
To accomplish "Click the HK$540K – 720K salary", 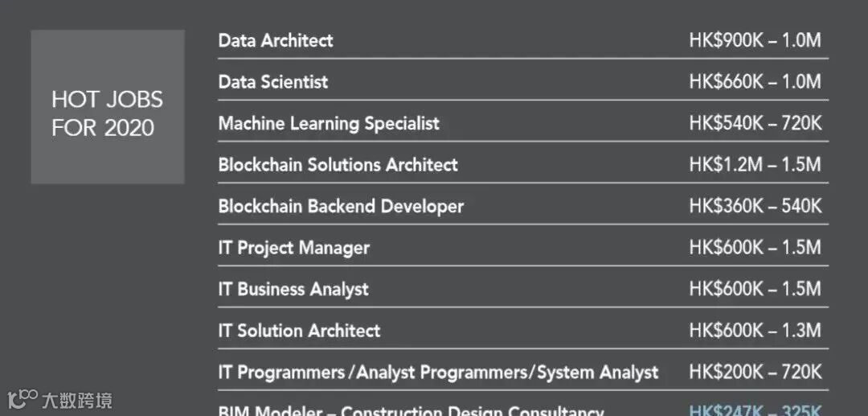I will click(755, 124).
